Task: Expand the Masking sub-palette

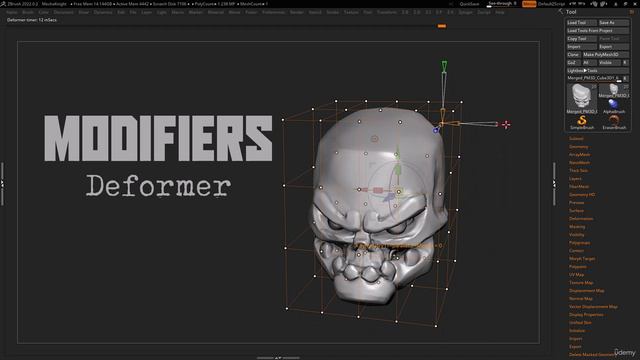Action: click(x=577, y=227)
